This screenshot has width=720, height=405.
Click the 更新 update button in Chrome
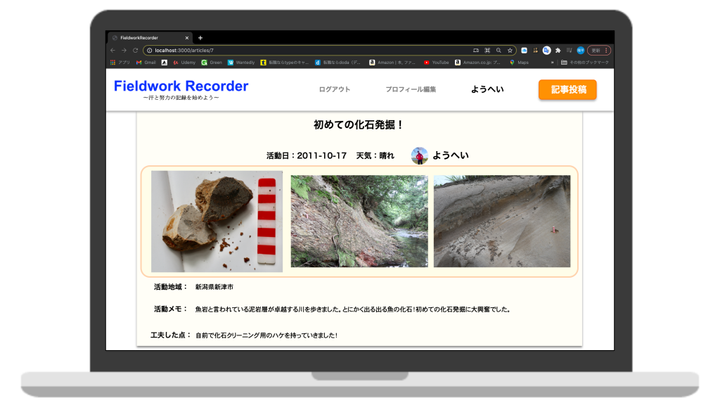[x=599, y=51]
